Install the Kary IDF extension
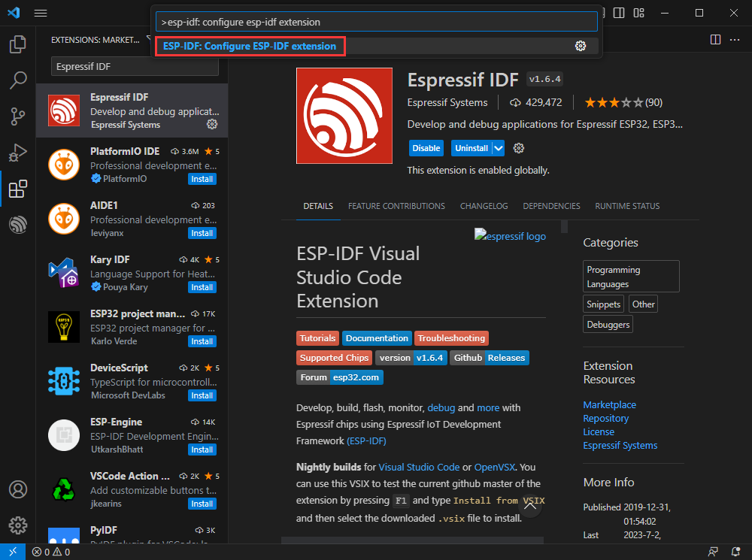This screenshot has width=752, height=560. [202, 287]
